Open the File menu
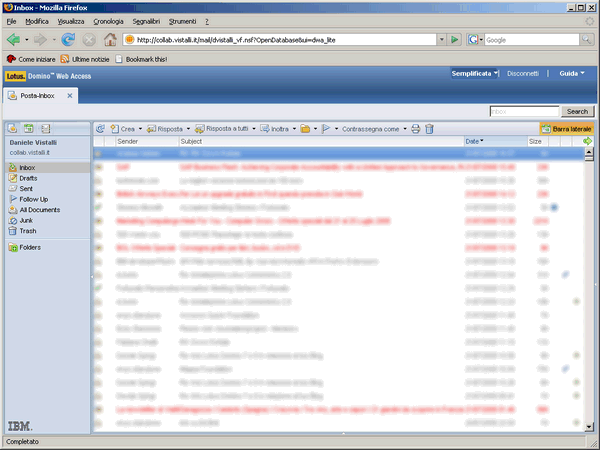600x450 pixels. coord(11,21)
